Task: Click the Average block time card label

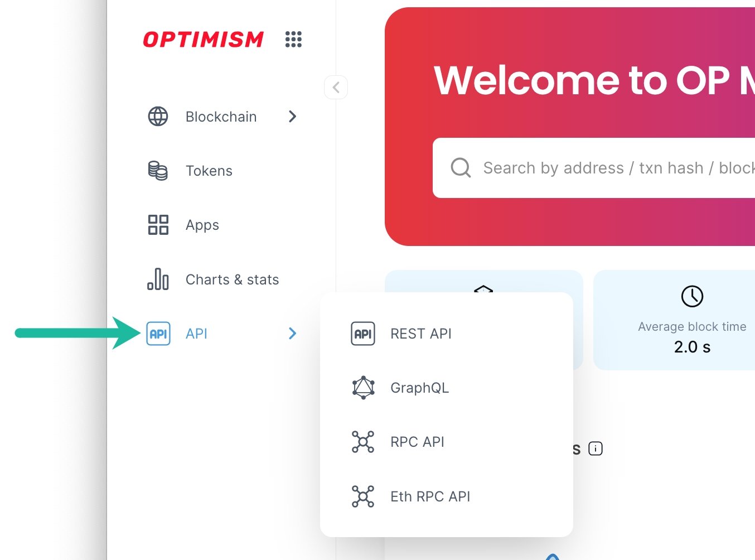Action: coord(692,327)
